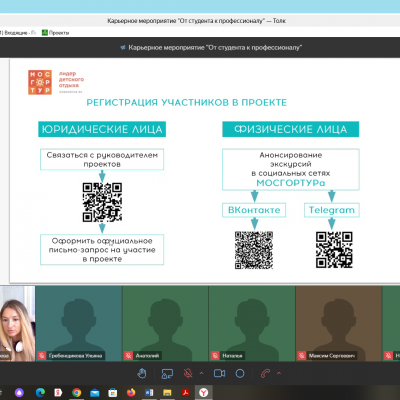Click muted mic icon beside Наталья
400x400 pixels.
pyautogui.click(x=215, y=356)
